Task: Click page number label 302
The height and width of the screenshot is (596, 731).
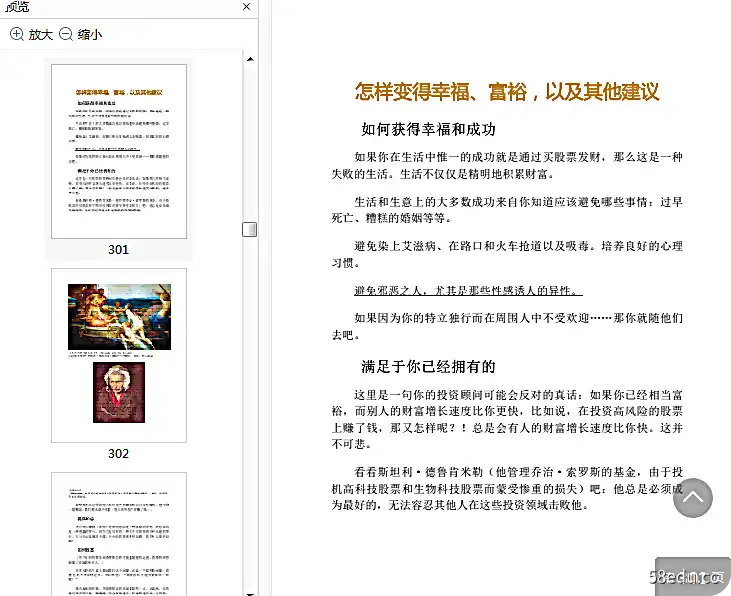Action: pyautogui.click(x=118, y=453)
